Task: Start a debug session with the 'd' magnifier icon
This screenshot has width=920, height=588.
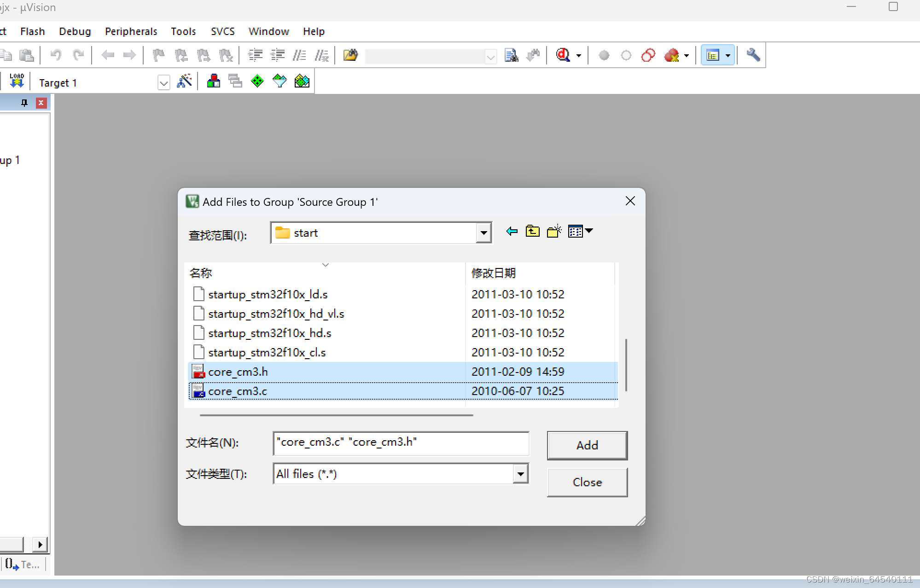Action: pos(565,55)
